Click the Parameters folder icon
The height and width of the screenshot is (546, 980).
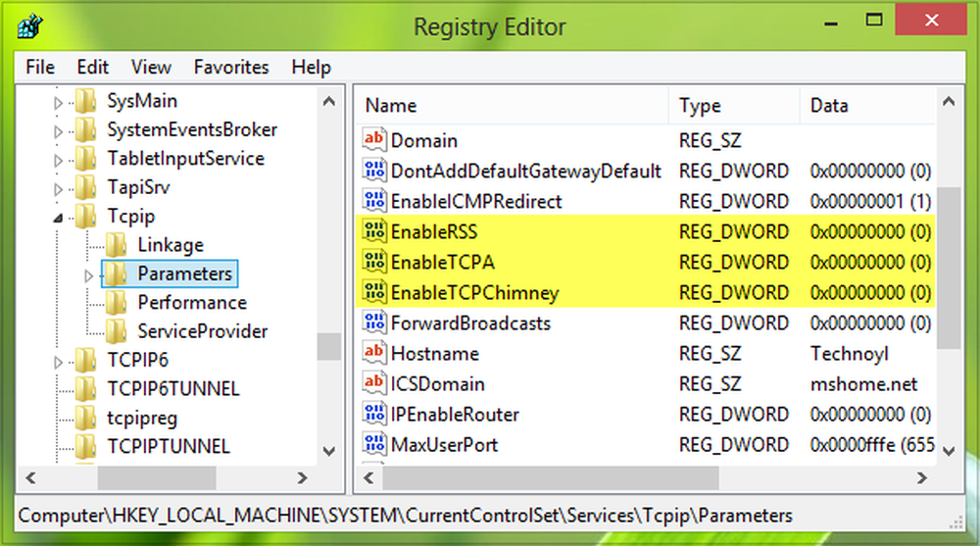tap(116, 273)
